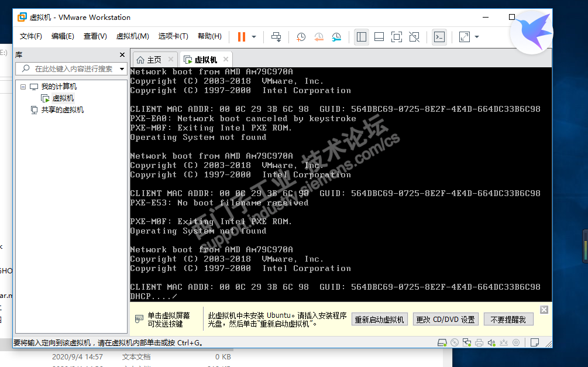This screenshot has width=588, height=367.
Task: Open the 编辑(E) menu
Action: [x=63, y=36]
